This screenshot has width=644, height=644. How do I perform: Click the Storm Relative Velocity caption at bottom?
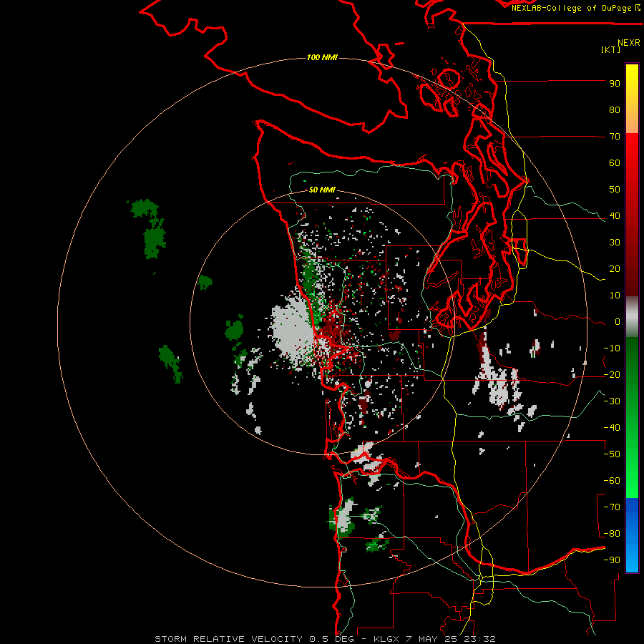[326, 639]
